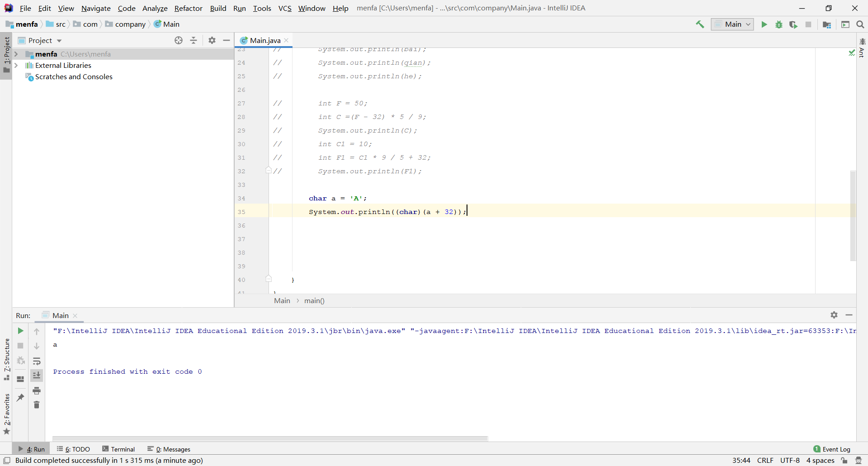Viewport: 868px width, 466px height.
Task: Click the read-only lock status icon
Action: coord(844,461)
